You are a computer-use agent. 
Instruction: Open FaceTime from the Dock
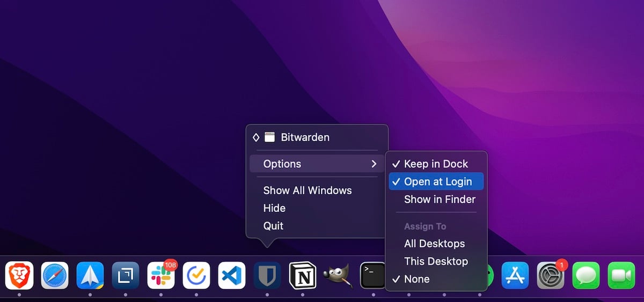pyautogui.click(x=621, y=276)
